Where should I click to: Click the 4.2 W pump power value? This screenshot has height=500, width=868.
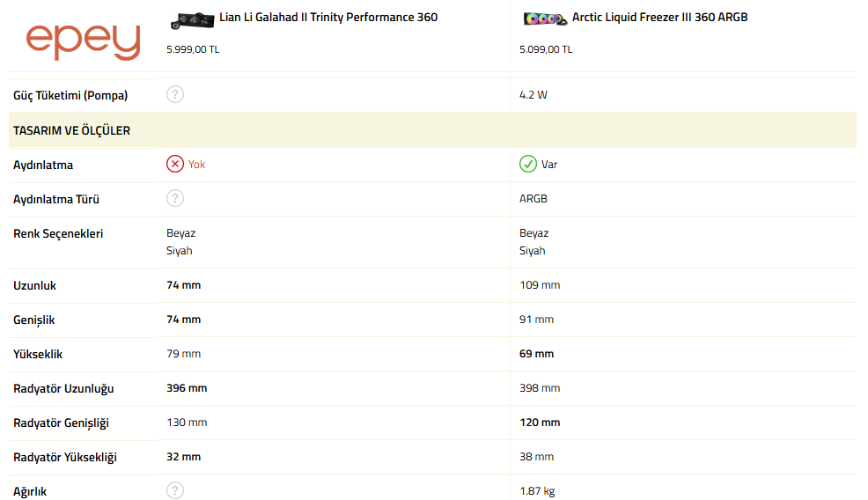tap(533, 94)
